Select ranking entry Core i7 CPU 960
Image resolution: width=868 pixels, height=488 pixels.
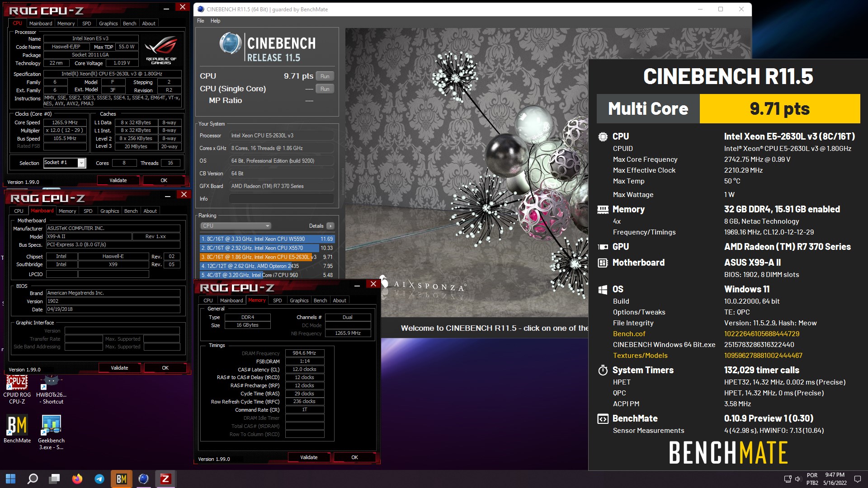pos(267,275)
